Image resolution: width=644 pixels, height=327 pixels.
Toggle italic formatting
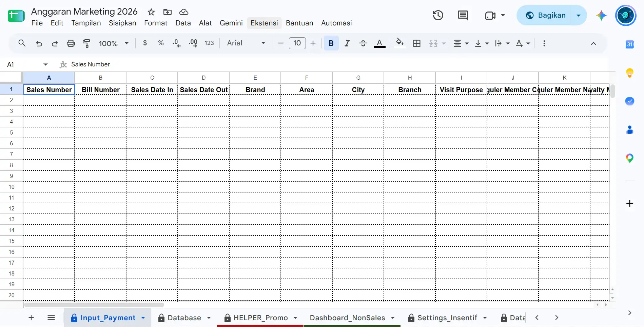pos(347,43)
